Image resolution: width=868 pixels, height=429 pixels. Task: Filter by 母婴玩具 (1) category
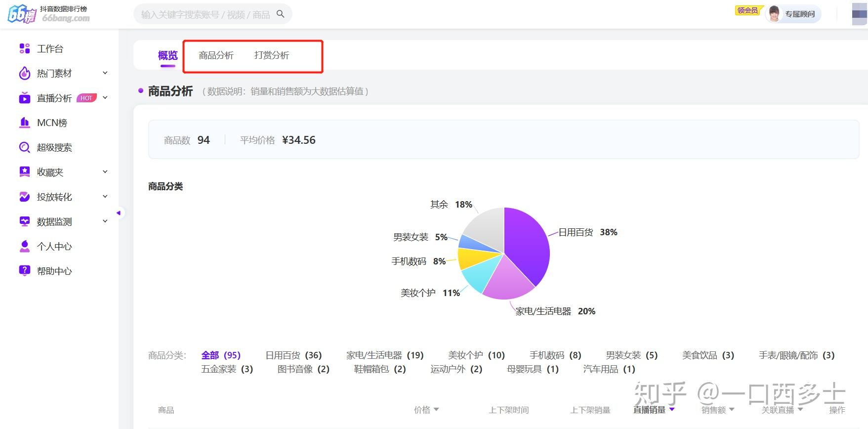coord(533,369)
